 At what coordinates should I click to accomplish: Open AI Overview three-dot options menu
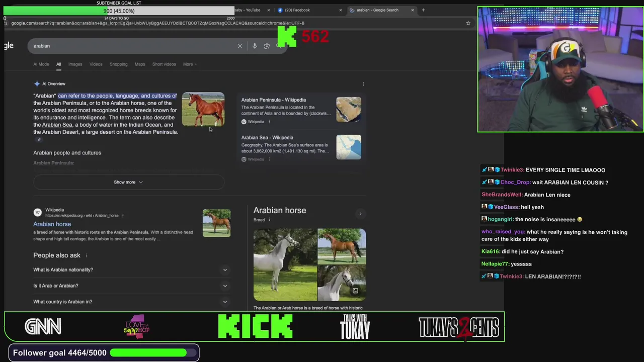pyautogui.click(x=363, y=84)
